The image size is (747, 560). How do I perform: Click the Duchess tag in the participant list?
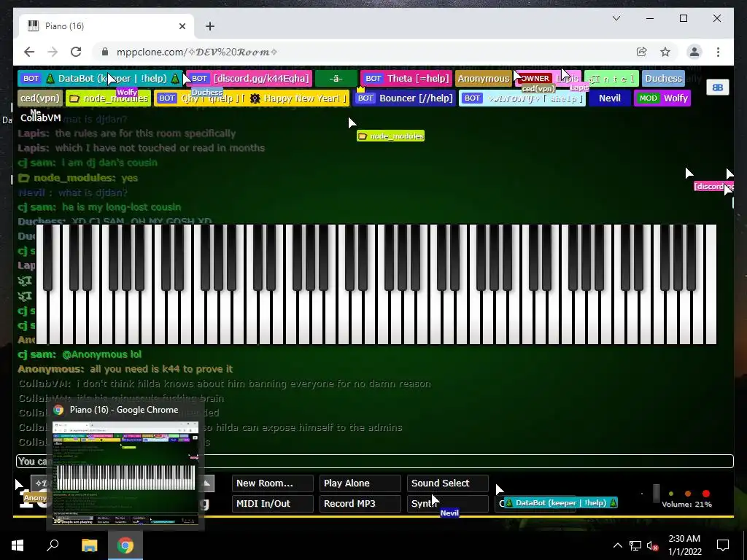pyautogui.click(x=664, y=79)
